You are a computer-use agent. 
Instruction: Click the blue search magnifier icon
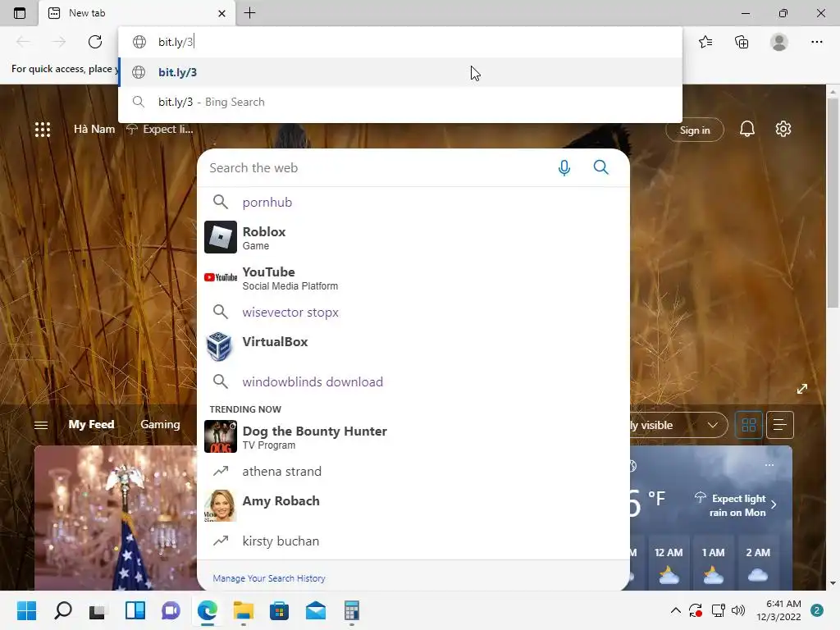click(601, 167)
